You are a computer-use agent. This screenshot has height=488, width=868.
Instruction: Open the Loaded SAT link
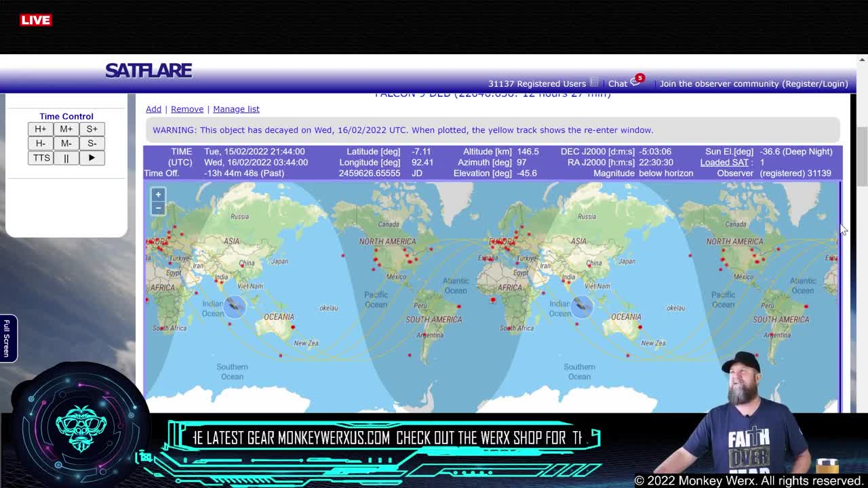point(724,162)
